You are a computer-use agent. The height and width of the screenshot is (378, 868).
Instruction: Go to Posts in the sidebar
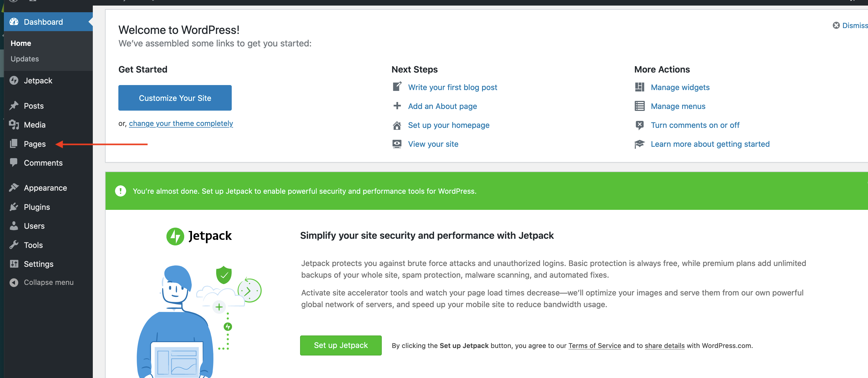[48, 106]
